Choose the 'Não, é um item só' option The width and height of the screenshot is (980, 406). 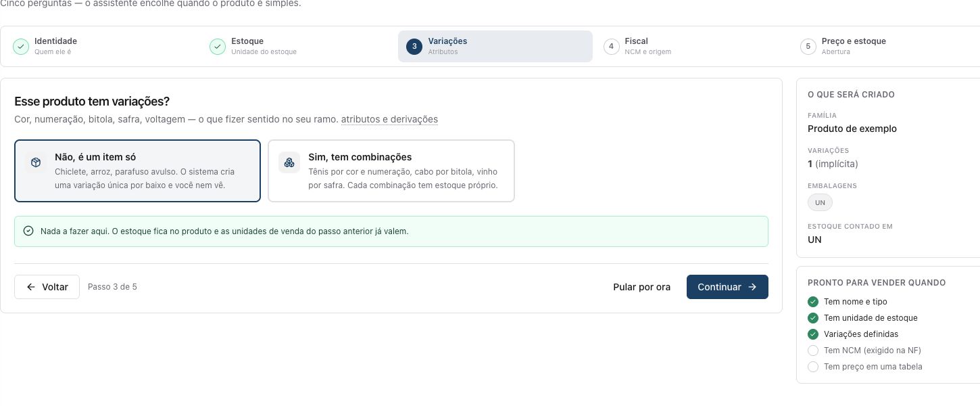(137, 171)
